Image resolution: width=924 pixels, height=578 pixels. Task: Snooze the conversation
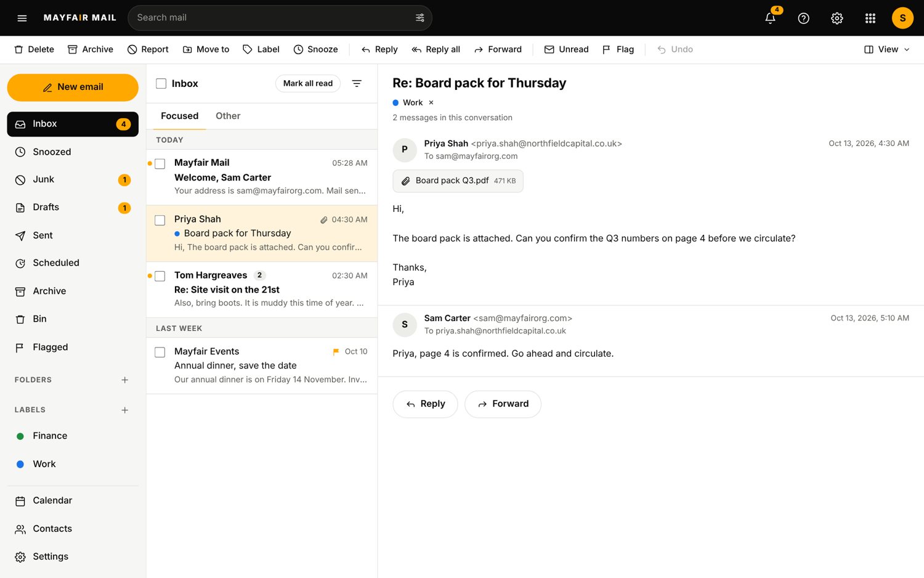pyautogui.click(x=316, y=49)
